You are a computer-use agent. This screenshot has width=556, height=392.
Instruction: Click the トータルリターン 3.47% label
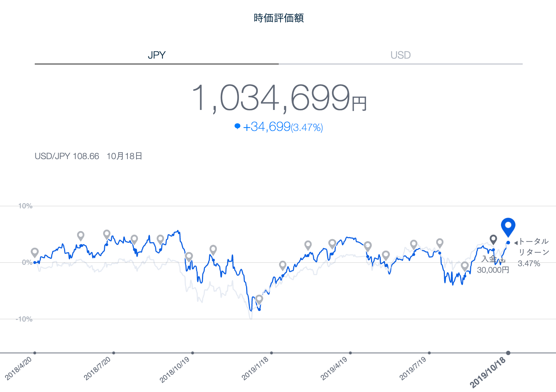click(533, 252)
